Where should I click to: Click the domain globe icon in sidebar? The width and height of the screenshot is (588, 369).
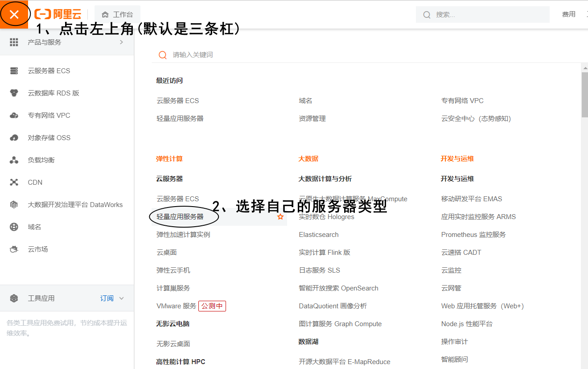[14, 227]
